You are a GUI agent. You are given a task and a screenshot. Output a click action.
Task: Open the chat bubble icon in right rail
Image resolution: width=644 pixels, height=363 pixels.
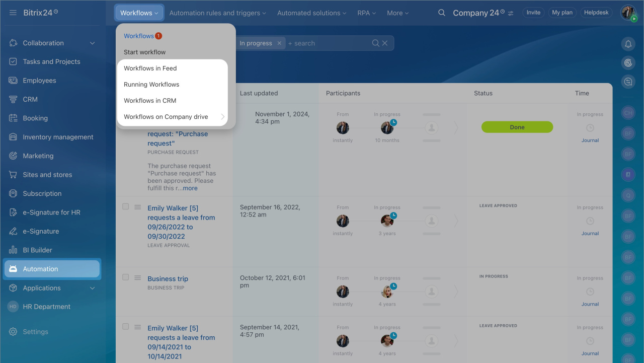(x=628, y=82)
